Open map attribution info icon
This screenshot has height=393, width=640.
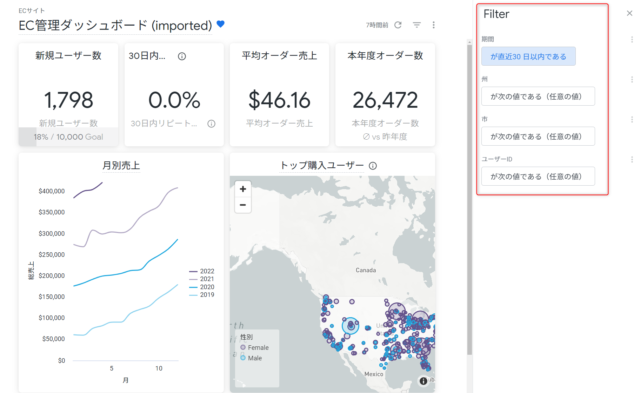[423, 381]
